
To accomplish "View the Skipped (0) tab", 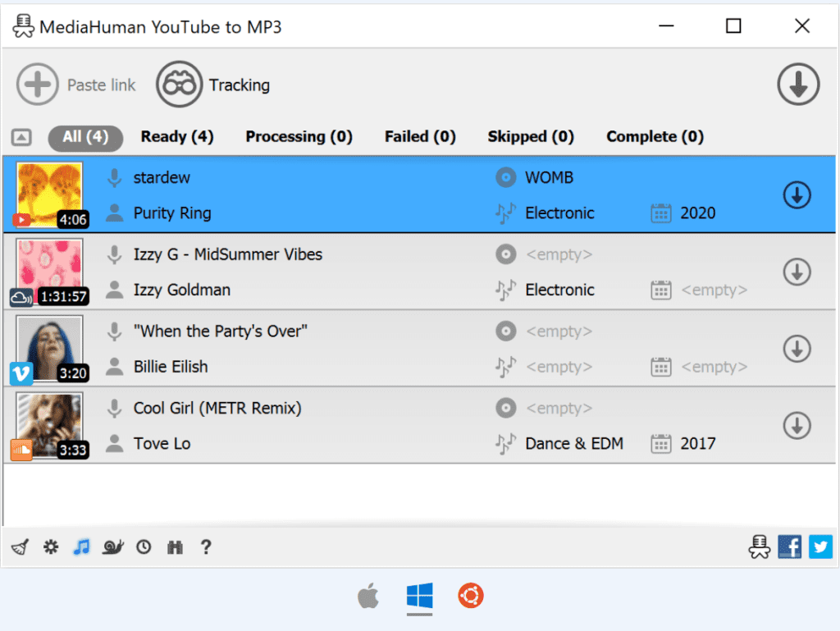I will (531, 137).
